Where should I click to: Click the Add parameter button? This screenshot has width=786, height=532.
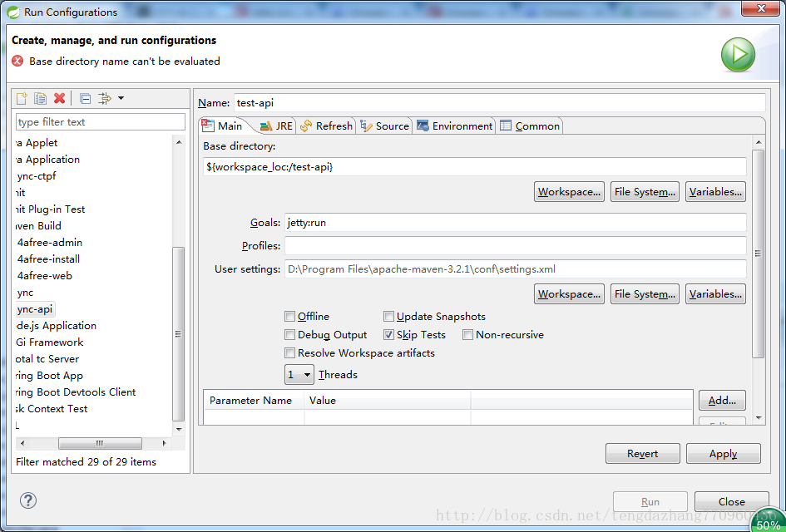point(722,401)
